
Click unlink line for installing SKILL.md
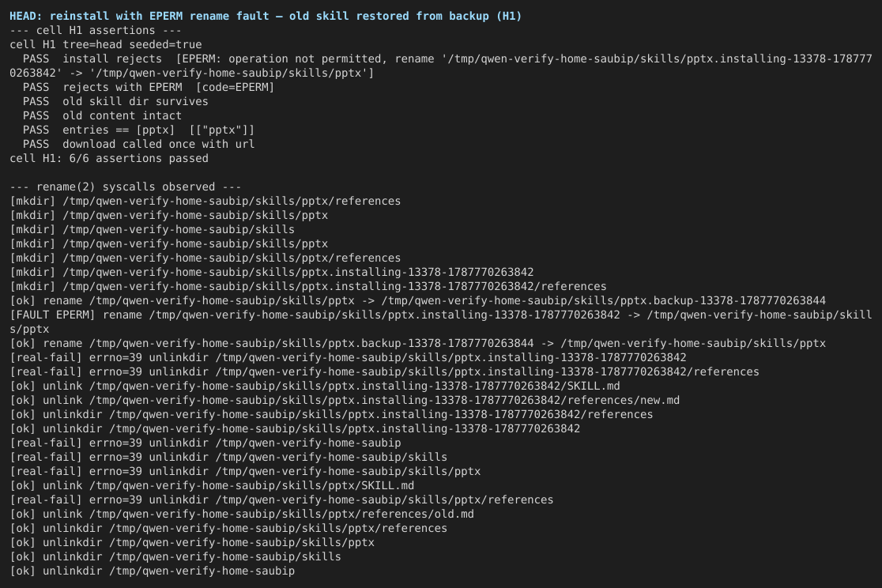pyautogui.click(x=315, y=386)
